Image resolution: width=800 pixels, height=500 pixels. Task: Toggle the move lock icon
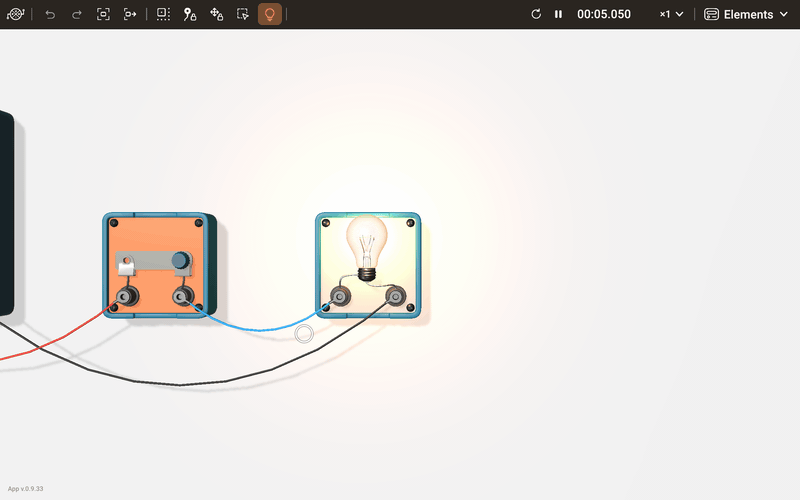pyautogui.click(x=216, y=14)
